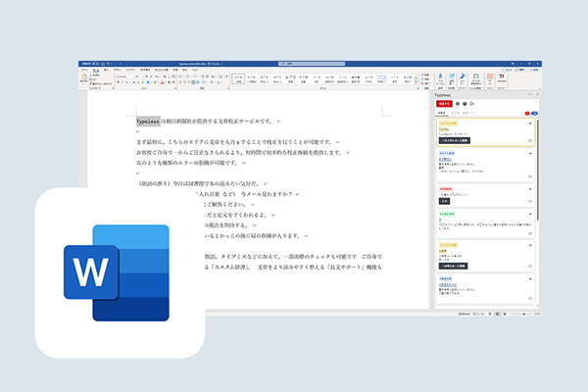Expand the arrow on the last blue-tagged card

pos(530,278)
